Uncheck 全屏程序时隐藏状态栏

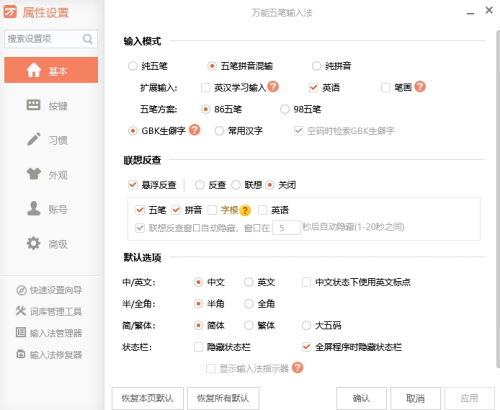tap(307, 347)
